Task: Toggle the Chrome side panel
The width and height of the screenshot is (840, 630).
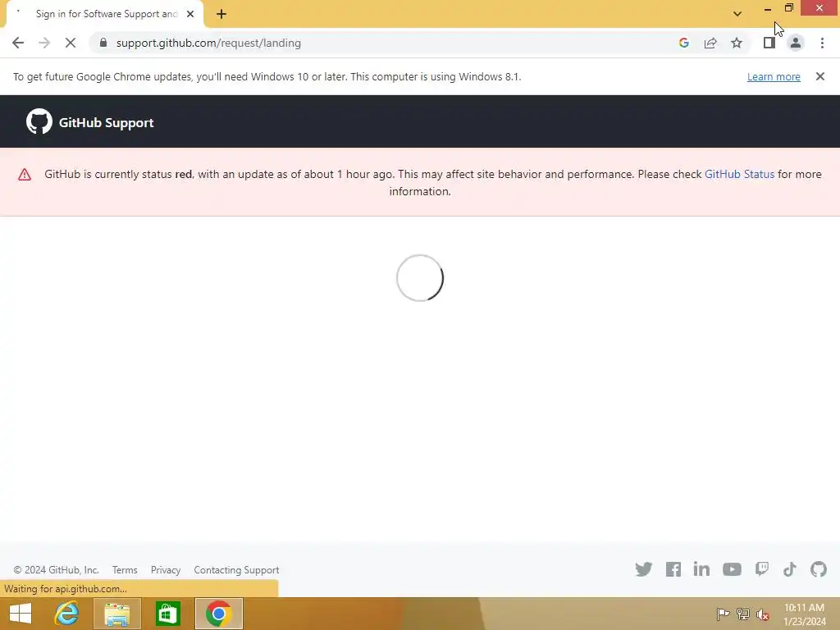Action: point(769,43)
